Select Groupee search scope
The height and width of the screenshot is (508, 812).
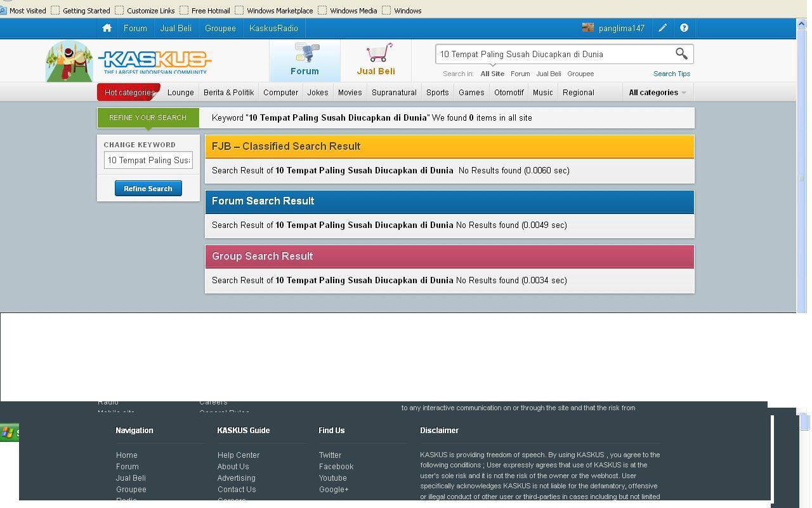(580, 74)
